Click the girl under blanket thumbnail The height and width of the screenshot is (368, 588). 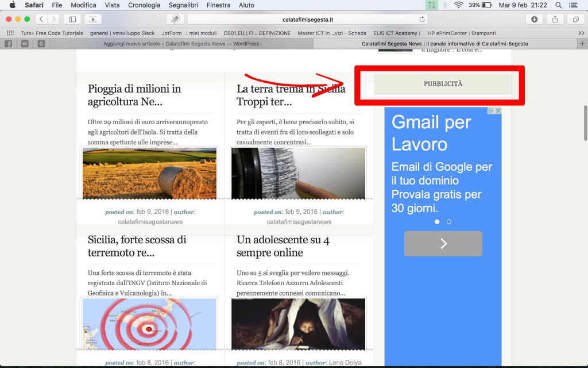click(298, 324)
